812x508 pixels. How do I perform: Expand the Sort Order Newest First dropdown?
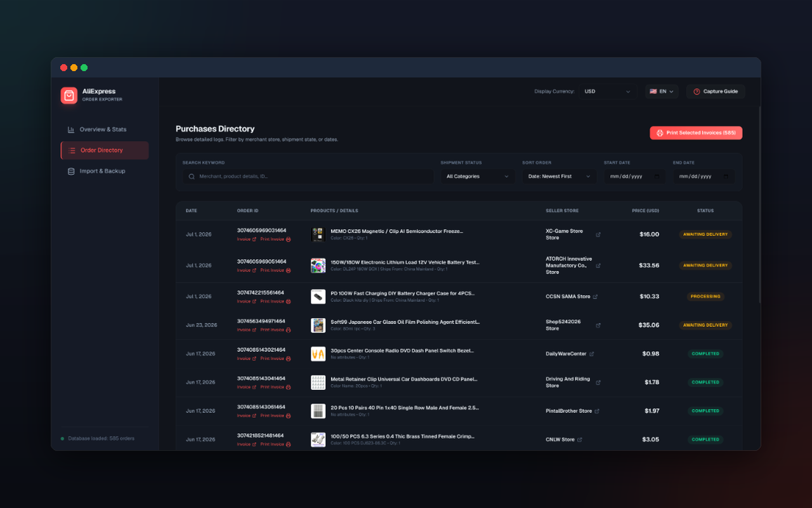(559, 177)
